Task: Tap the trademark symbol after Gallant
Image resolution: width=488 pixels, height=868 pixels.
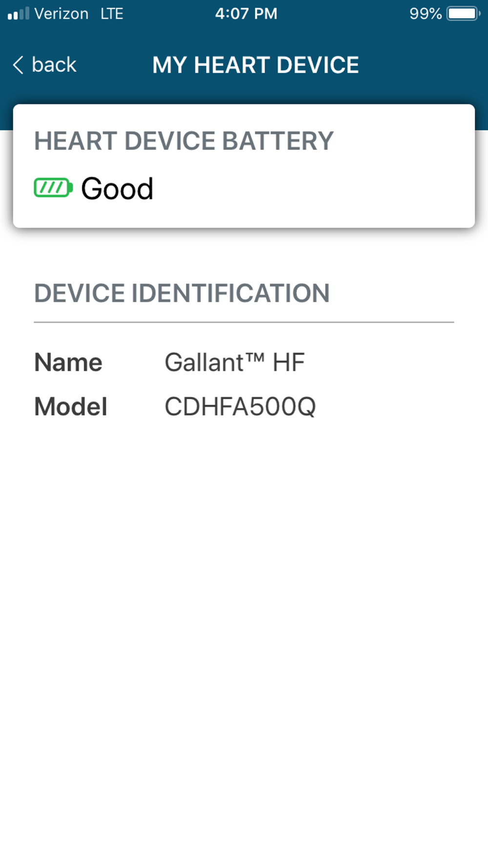Action: (255, 357)
